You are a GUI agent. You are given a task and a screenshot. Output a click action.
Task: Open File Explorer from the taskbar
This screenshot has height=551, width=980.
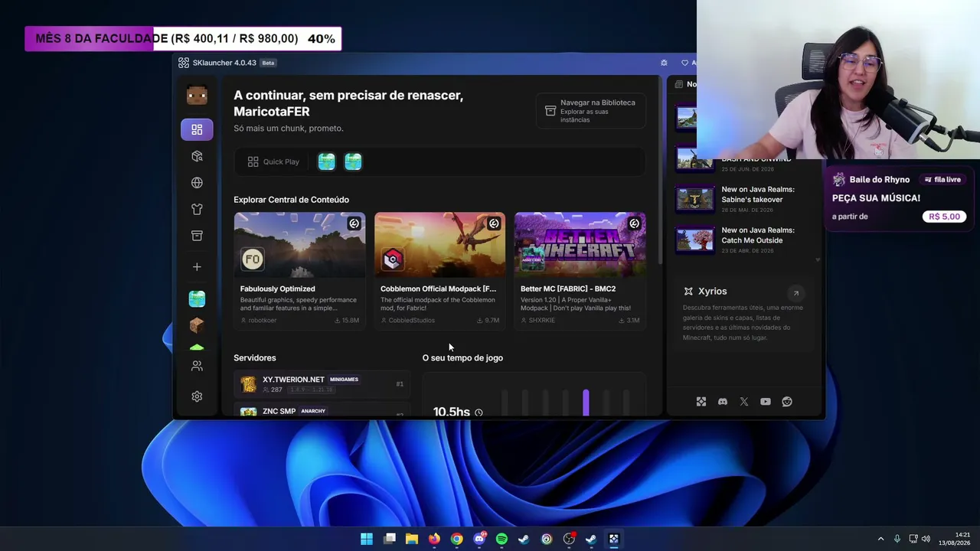[412, 539]
